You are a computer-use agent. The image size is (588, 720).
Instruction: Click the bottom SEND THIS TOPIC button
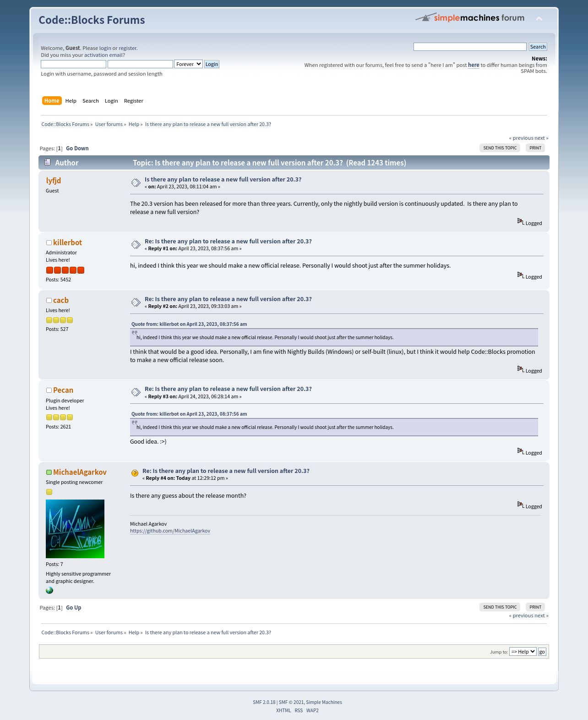click(x=500, y=607)
